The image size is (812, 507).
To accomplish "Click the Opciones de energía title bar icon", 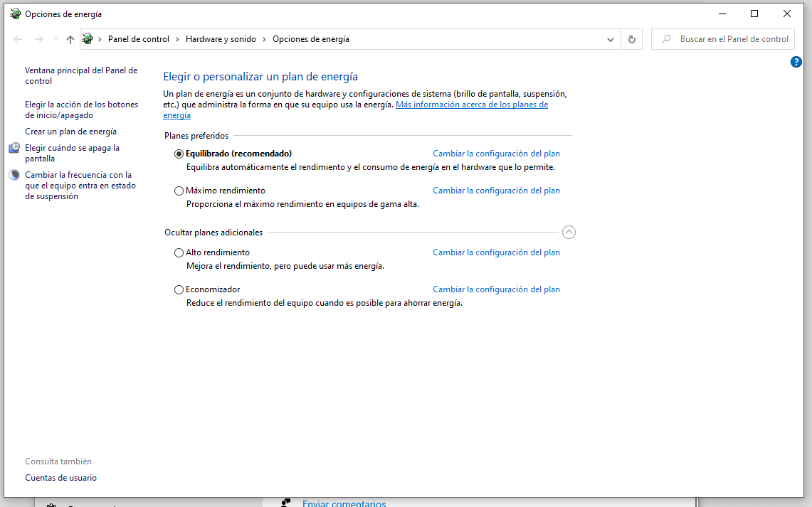I will 16,14.
